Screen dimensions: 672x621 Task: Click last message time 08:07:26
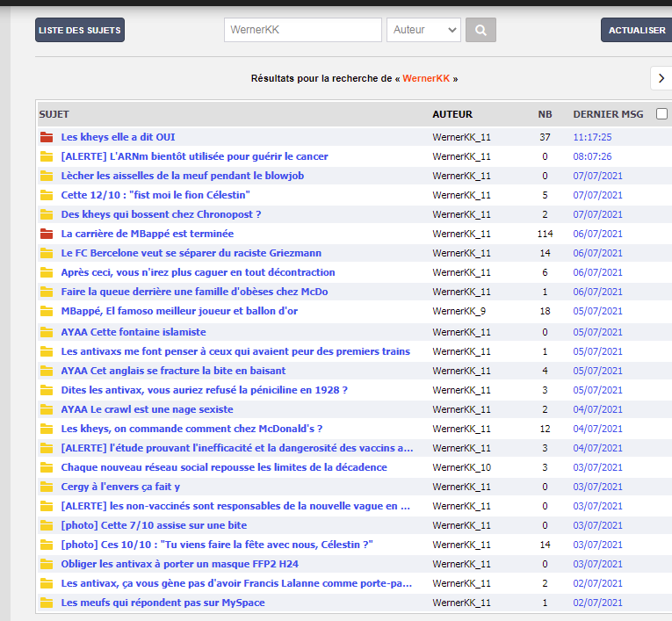[592, 156]
